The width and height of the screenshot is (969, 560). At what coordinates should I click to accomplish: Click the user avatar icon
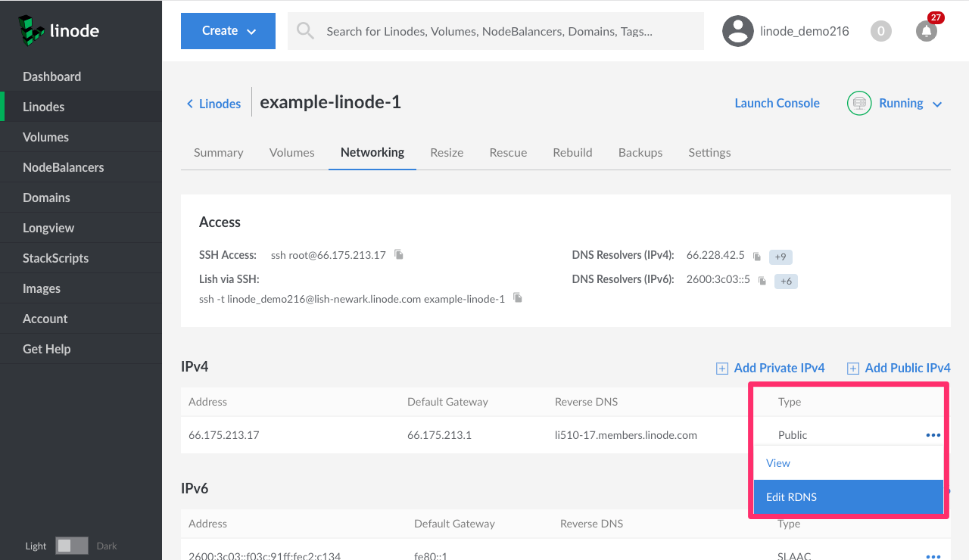737,31
